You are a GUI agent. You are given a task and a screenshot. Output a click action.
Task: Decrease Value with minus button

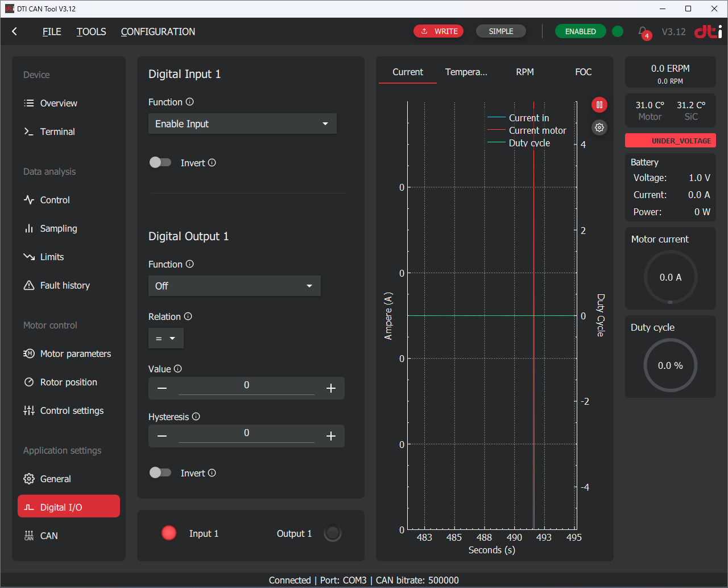(x=162, y=388)
